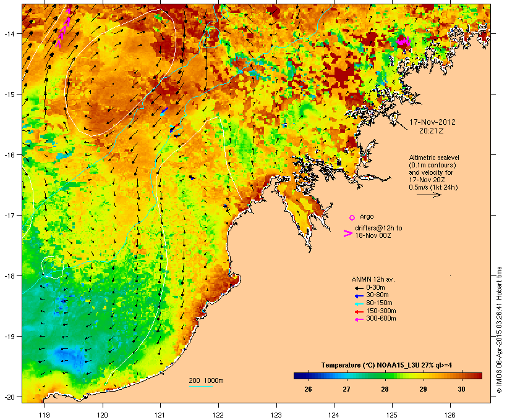Click the latitude axis label -16

tap(9, 155)
